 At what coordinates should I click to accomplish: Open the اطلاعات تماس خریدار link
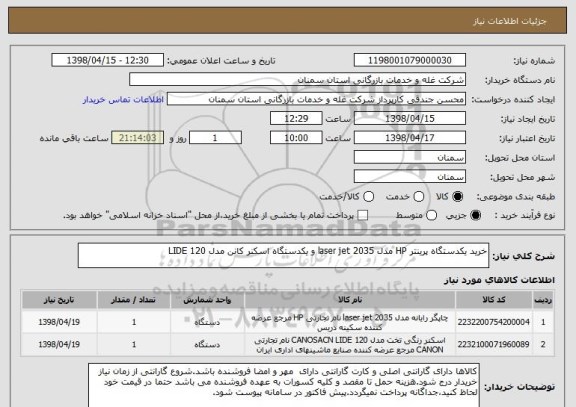tap(123, 100)
